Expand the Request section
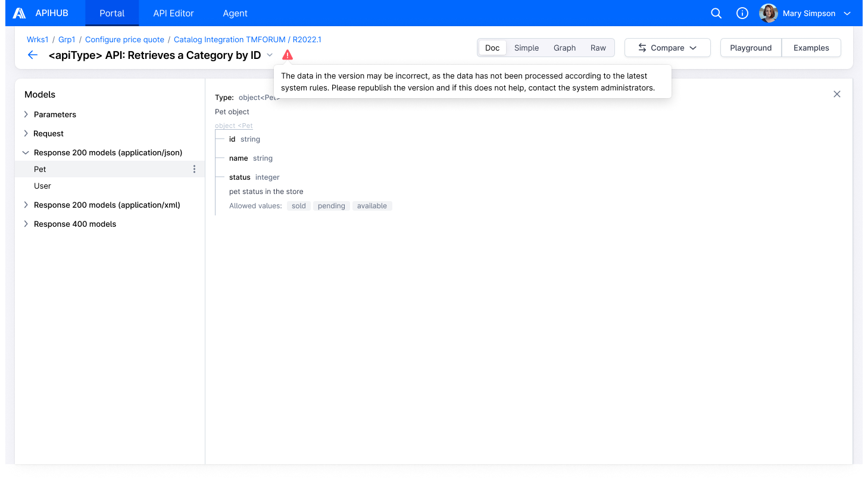 pyautogui.click(x=26, y=133)
